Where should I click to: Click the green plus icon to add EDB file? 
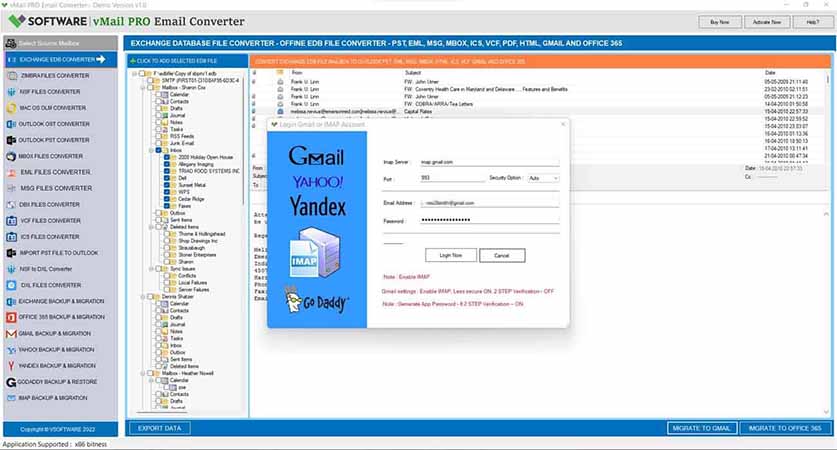pyautogui.click(x=133, y=61)
